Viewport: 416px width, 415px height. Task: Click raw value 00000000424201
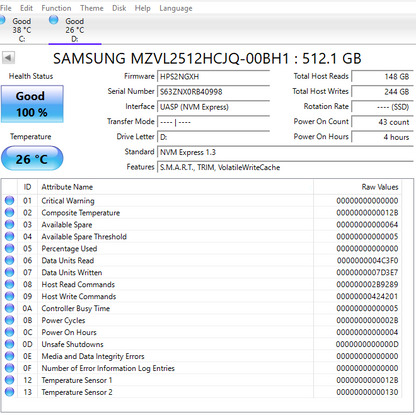[x=367, y=296]
